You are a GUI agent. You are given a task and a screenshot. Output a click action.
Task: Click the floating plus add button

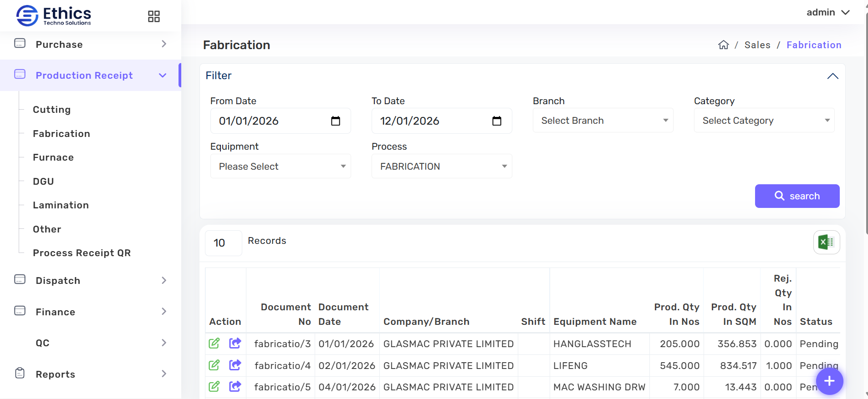(829, 381)
